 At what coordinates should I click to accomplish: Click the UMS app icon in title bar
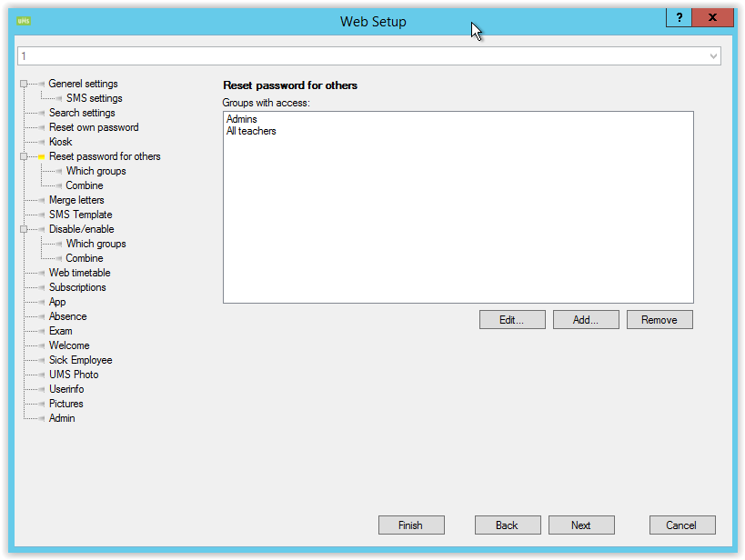click(x=24, y=20)
